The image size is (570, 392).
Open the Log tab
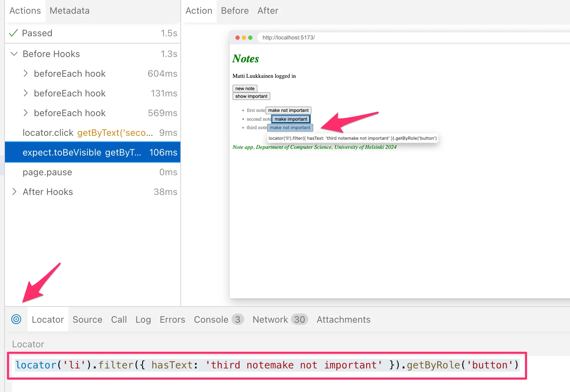[x=143, y=320]
